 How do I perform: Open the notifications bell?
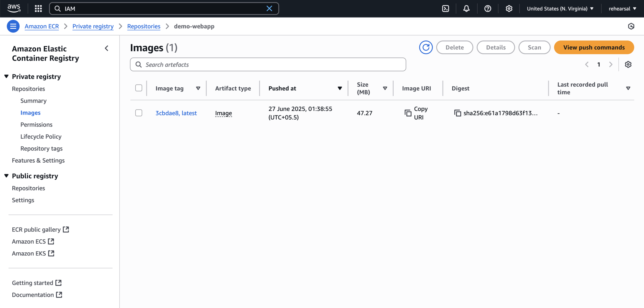[x=466, y=9]
